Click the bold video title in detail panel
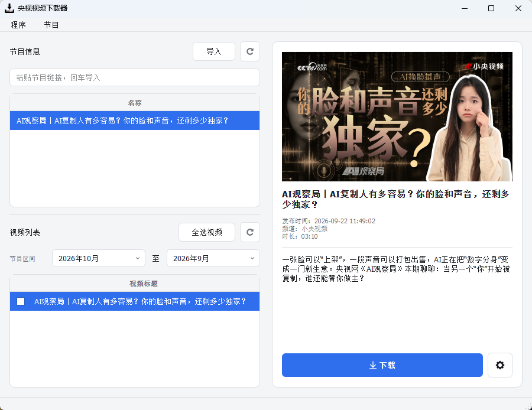The width and height of the screenshot is (532, 410). pos(395,199)
